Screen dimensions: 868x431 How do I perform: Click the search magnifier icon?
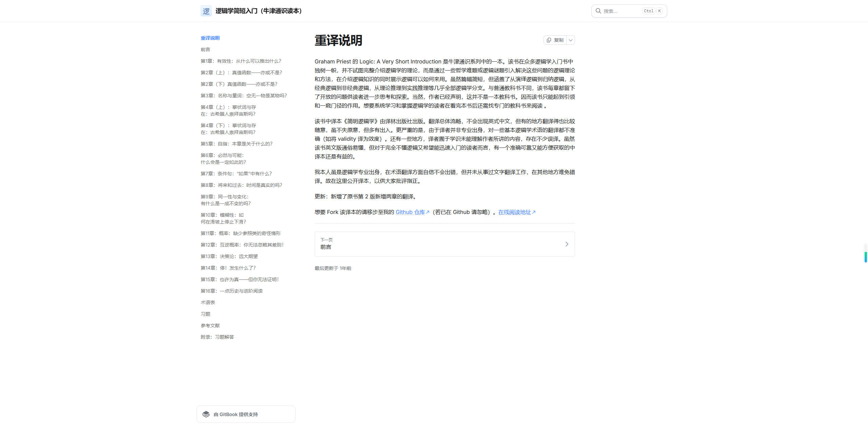click(x=598, y=11)
